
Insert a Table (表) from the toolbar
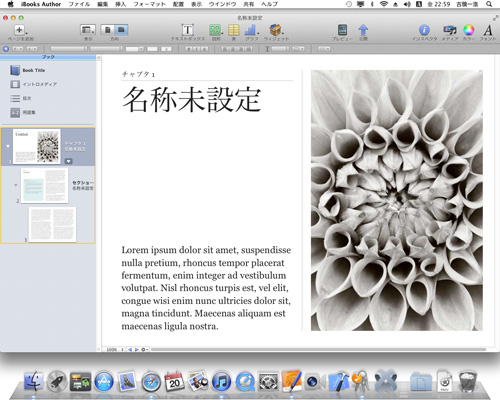click(x=234, y=30)
